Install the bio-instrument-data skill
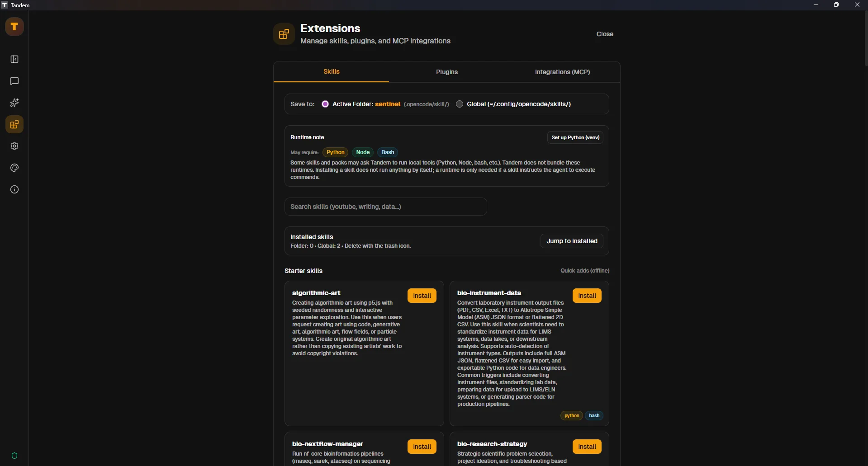 tap(587, 296)
